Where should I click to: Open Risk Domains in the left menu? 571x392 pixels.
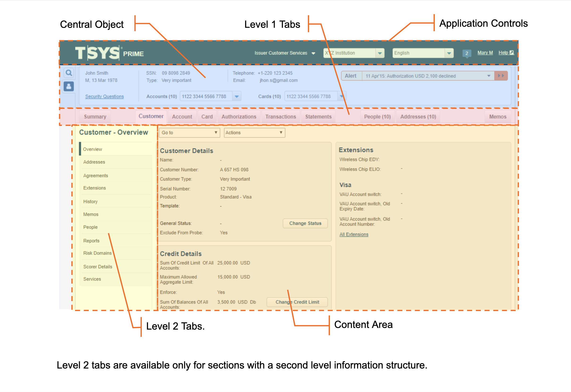pos(115,253)
